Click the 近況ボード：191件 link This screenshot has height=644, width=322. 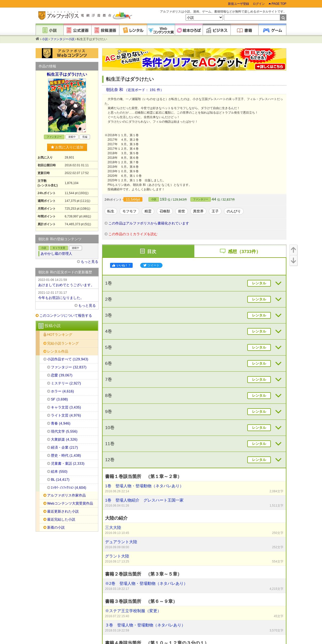click(x=144, y=90)
